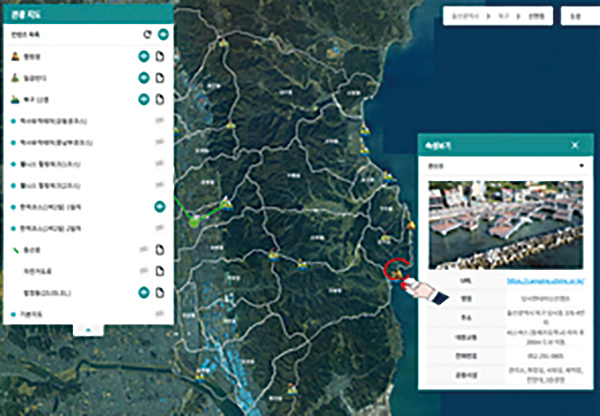Open document icon for the dated layer

[160, 293]
